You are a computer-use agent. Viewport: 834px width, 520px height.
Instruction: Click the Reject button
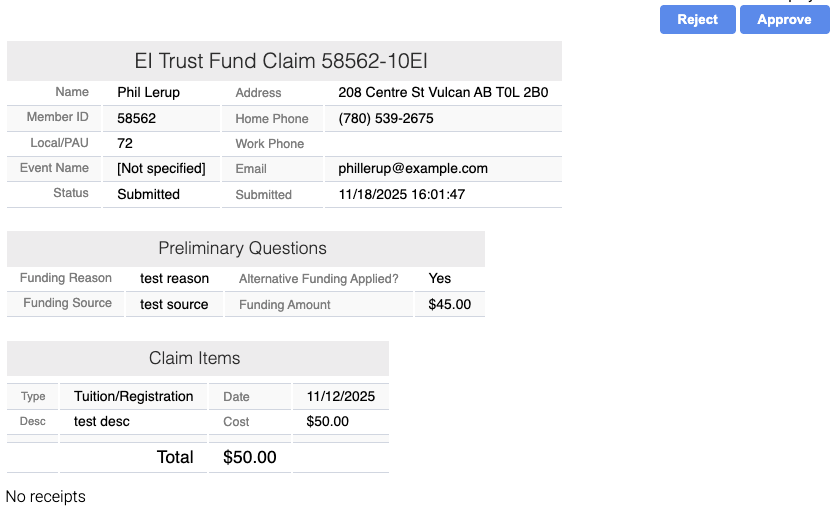click(x=697, y=20)
